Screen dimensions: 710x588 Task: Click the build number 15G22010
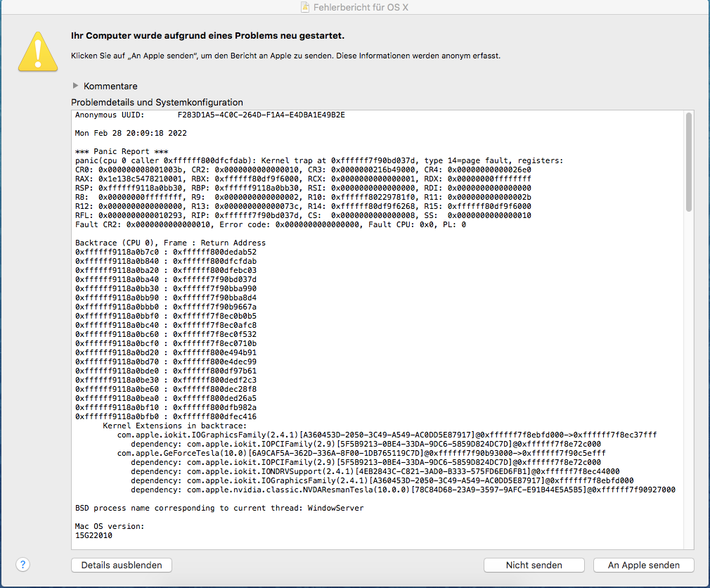point(93,535)
